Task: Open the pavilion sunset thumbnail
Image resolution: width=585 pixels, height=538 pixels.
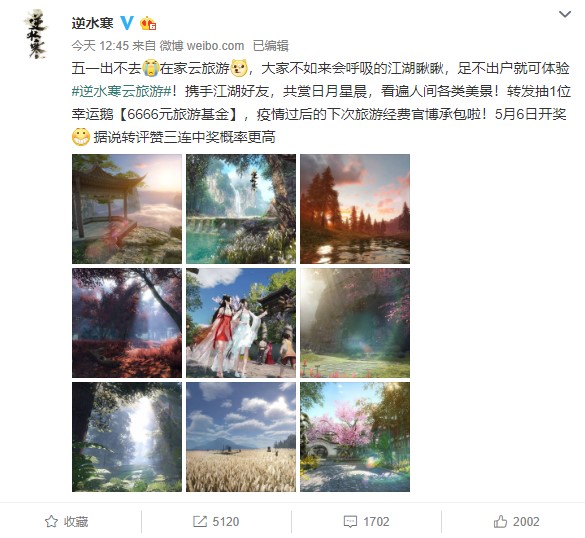Action: tap(127, 209)
